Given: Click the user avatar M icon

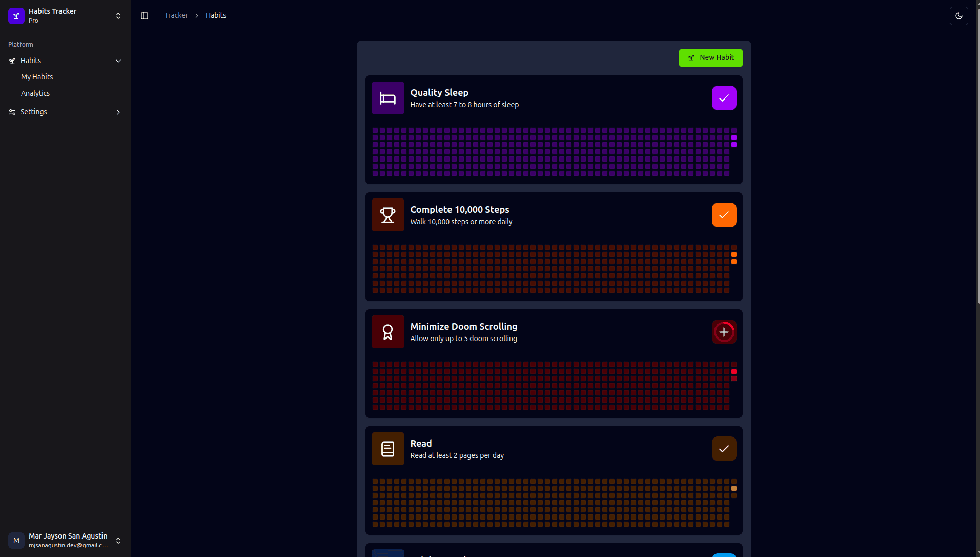Looking at the screenshot, I should tap(16, 540).
